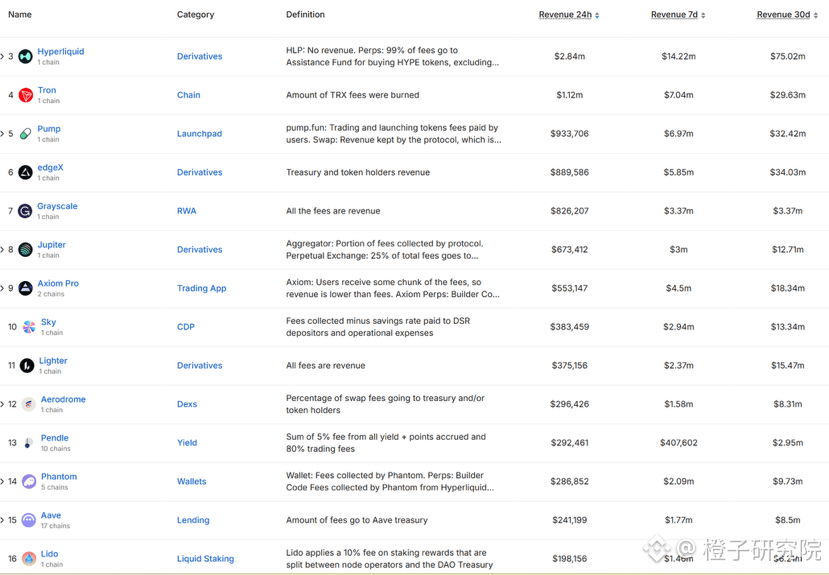Open the Aerodrome protocol link
This screenshot has height=575, width=829.
click(63, 399)
